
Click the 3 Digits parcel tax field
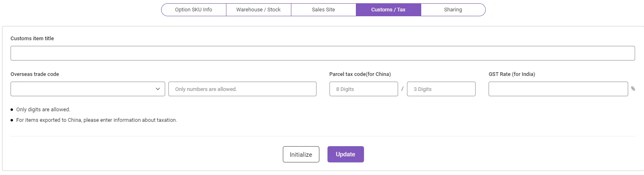click(441, 89)
